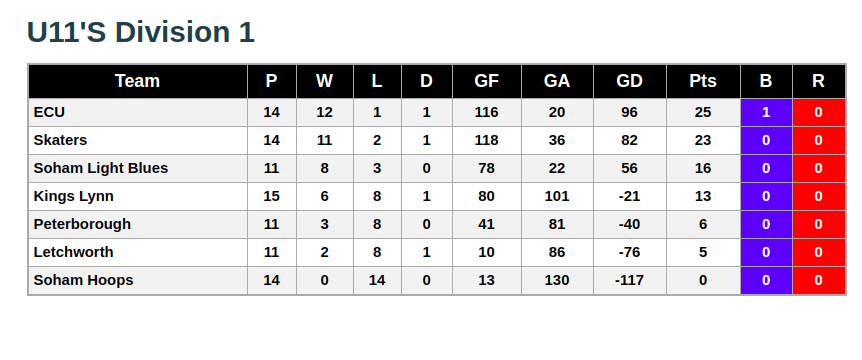Open the ECU team name

tap(49, 112)
